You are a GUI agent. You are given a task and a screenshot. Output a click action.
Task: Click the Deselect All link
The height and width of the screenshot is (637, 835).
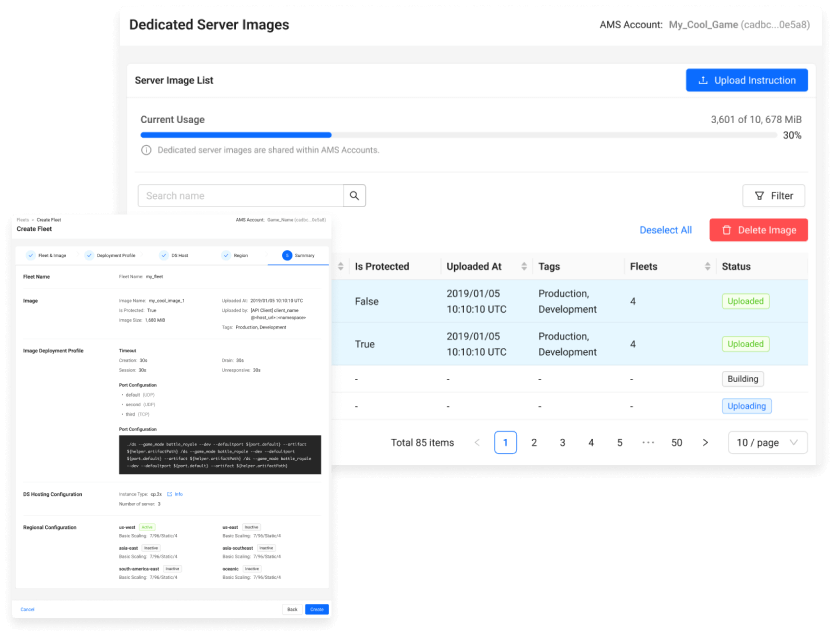[665, 230]
